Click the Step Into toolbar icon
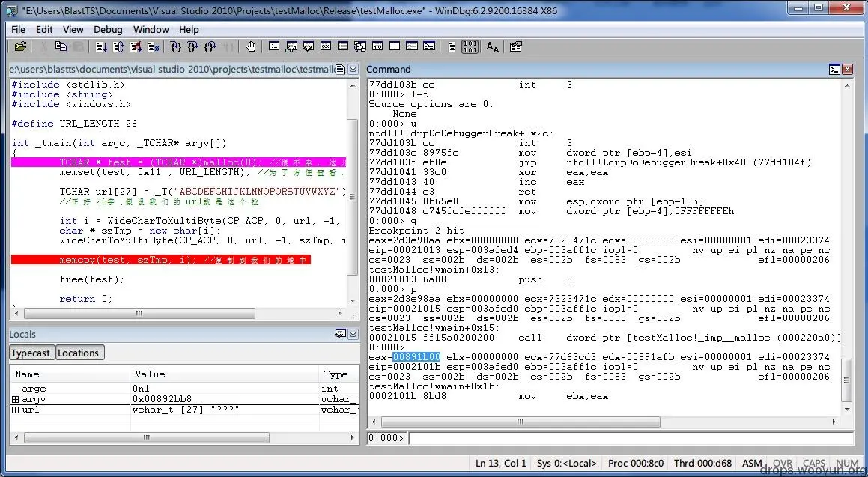Viewport: 868px width, 477px height. pos(176,47)
